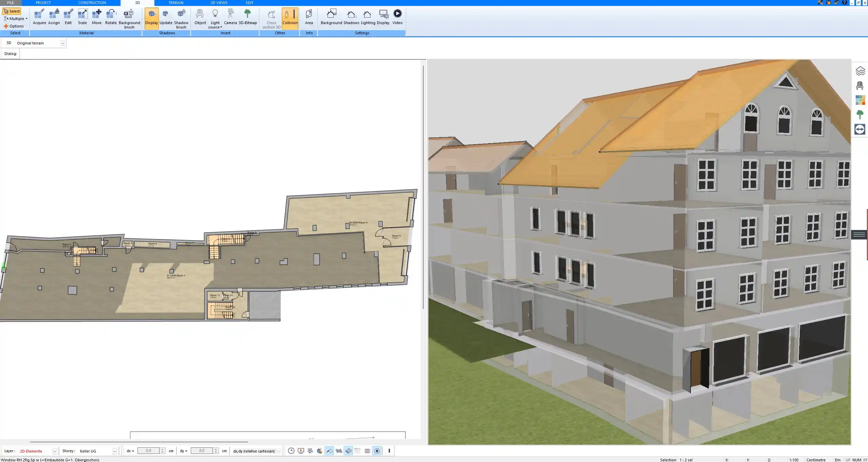Toggle the highlighted floor-plane icon in bottom toolbar
868x462 pixels.
[348, 451]
